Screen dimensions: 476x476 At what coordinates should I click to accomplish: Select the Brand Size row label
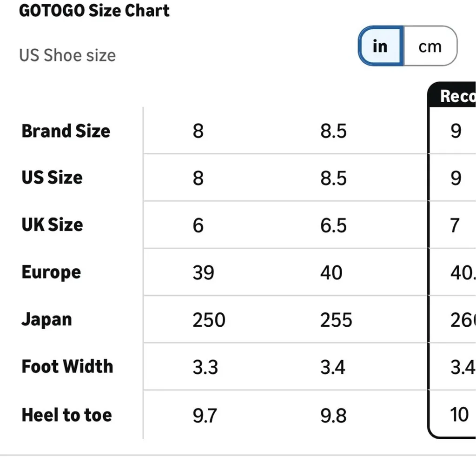[66, 131]
